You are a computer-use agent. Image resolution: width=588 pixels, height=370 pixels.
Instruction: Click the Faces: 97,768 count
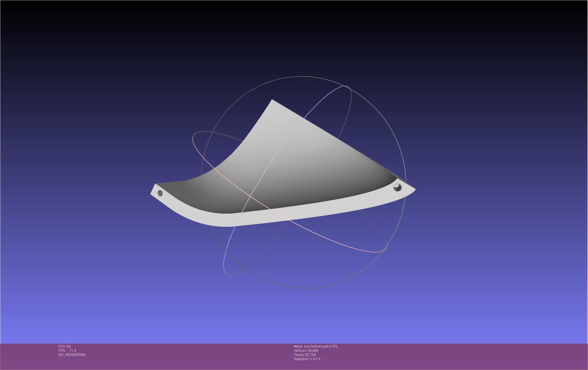(305, 355)
